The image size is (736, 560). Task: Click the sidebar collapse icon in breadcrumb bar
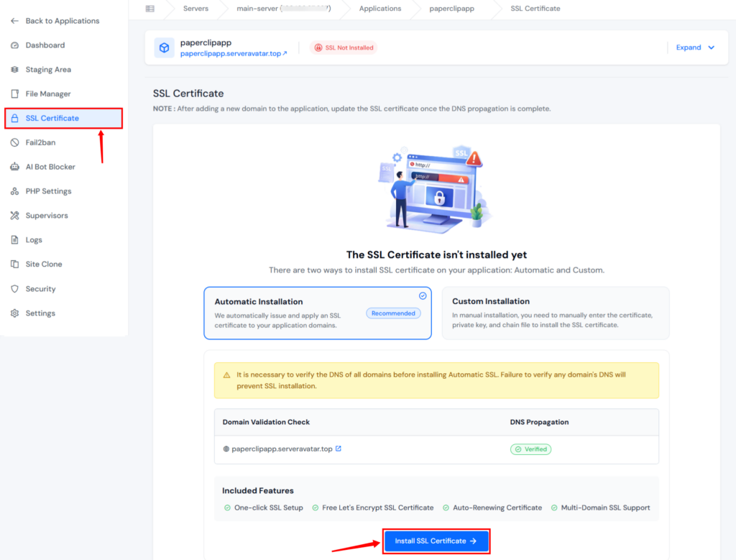(x=149, y=9)
